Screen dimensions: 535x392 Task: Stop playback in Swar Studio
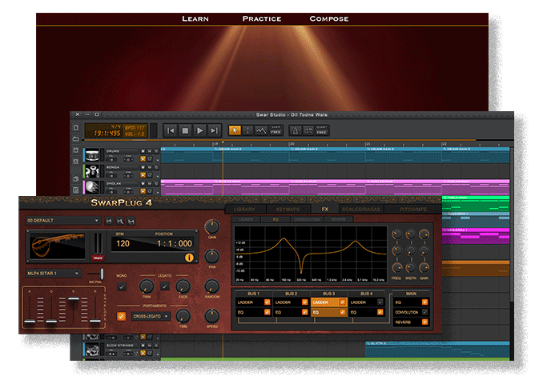coord(185,130)
